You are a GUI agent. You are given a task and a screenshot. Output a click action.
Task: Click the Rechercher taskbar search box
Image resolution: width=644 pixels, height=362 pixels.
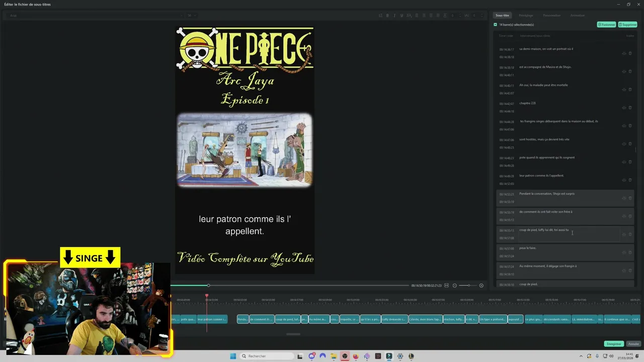click(x=266, y=356)
